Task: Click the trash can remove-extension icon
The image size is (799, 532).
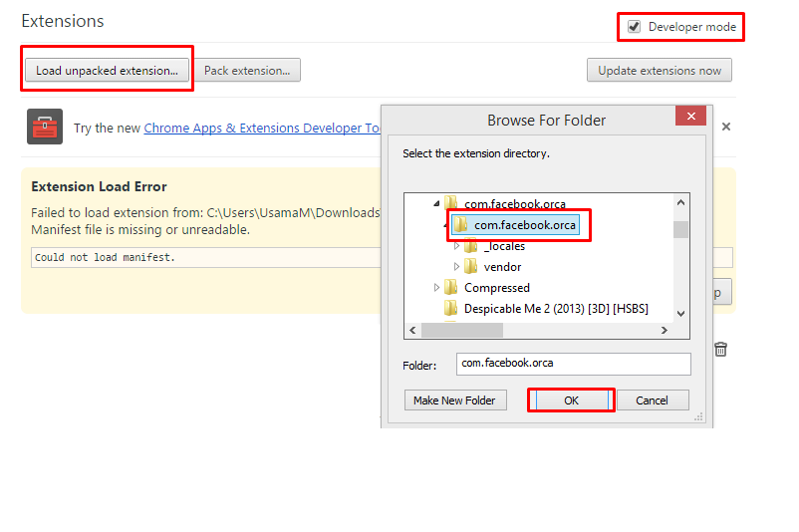Action: click(x=721, y=349)
